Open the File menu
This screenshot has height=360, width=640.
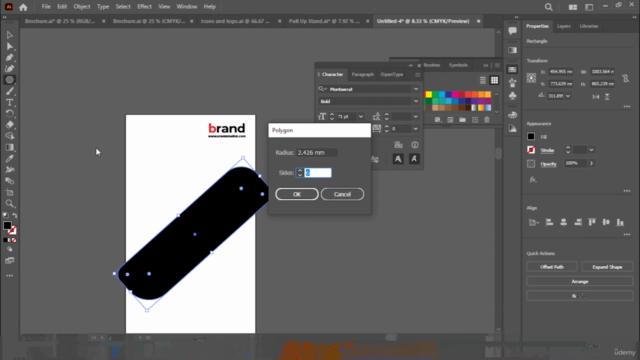click(x=46, y=7)
